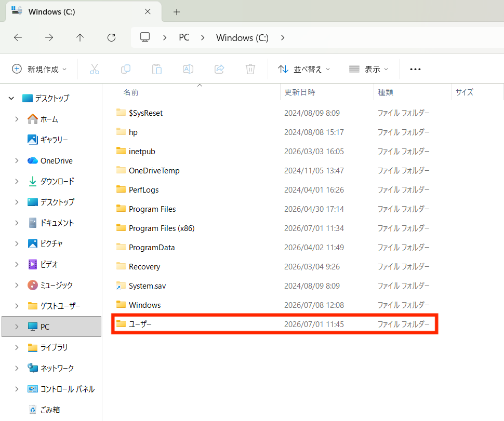
Task: Click the Rename icon in toolbar
Action: 188,69
